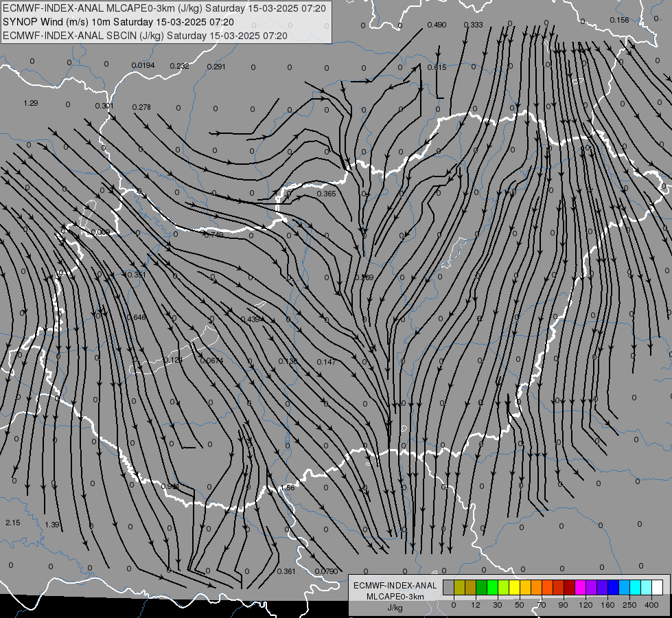Select the gray legend color swatch
This screenshot has width=672, height=618.
click(x=449, y=588)
